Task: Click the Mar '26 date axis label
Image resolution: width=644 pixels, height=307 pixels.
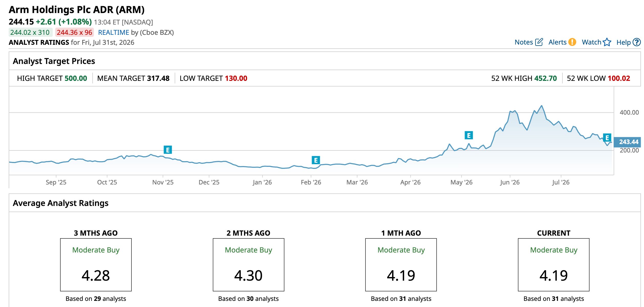Action: point(357,182)
